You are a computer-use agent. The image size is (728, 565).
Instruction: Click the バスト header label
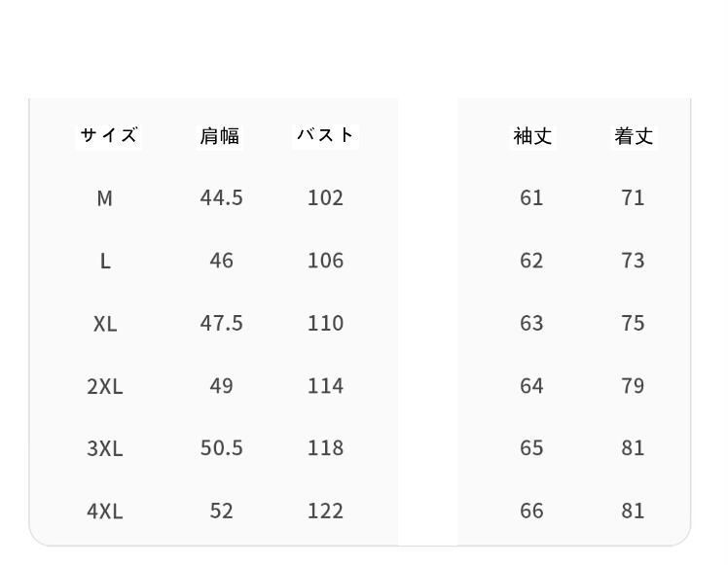coord(326,135)
